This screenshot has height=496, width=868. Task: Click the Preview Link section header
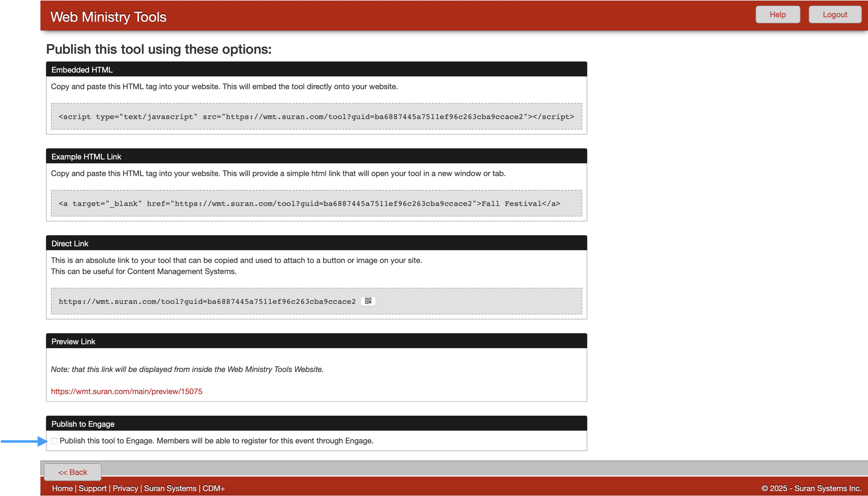[x=73, y=341]
